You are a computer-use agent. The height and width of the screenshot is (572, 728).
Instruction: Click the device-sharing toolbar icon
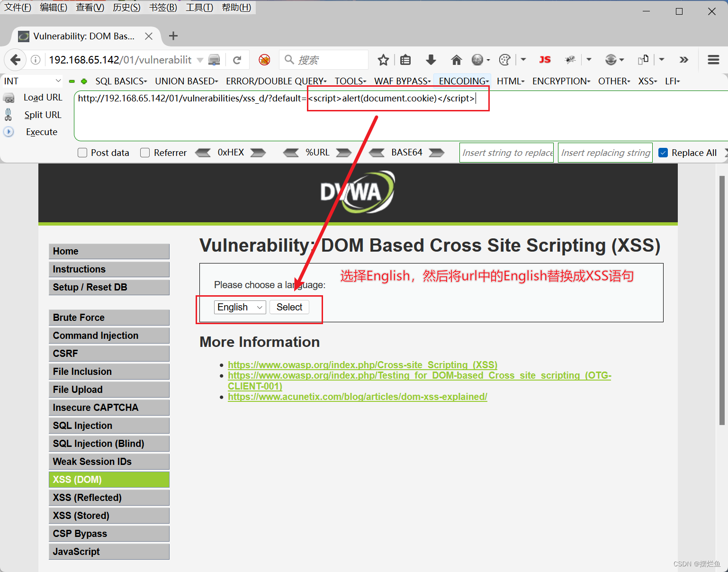[643, 60]
